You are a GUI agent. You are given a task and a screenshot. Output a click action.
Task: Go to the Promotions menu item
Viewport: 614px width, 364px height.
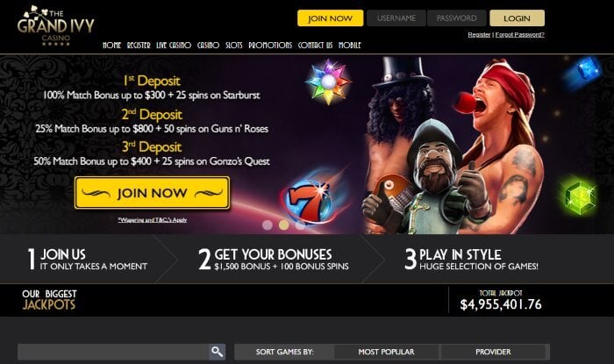point(270,46)
